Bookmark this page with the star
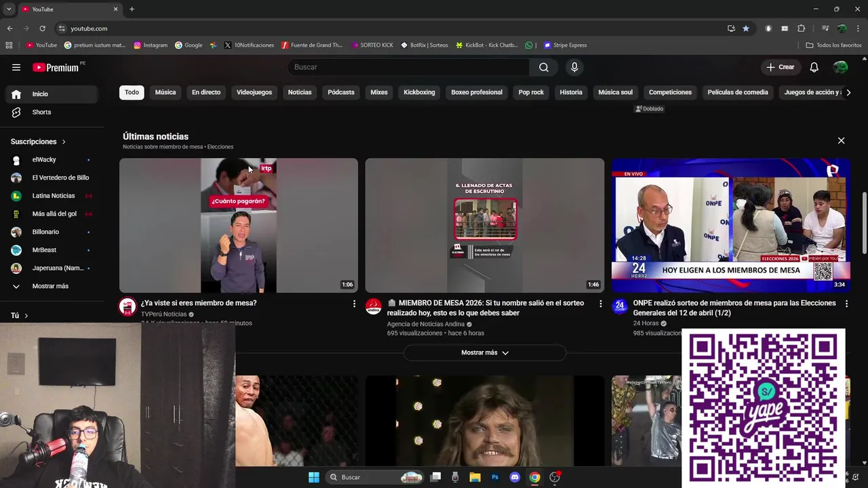This screenshot has height=488, width=868. [746, 28]
